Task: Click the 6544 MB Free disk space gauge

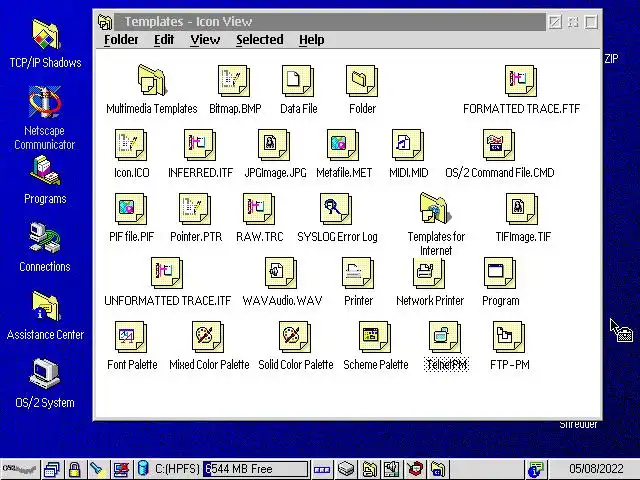Action: [x=256, y=469]
